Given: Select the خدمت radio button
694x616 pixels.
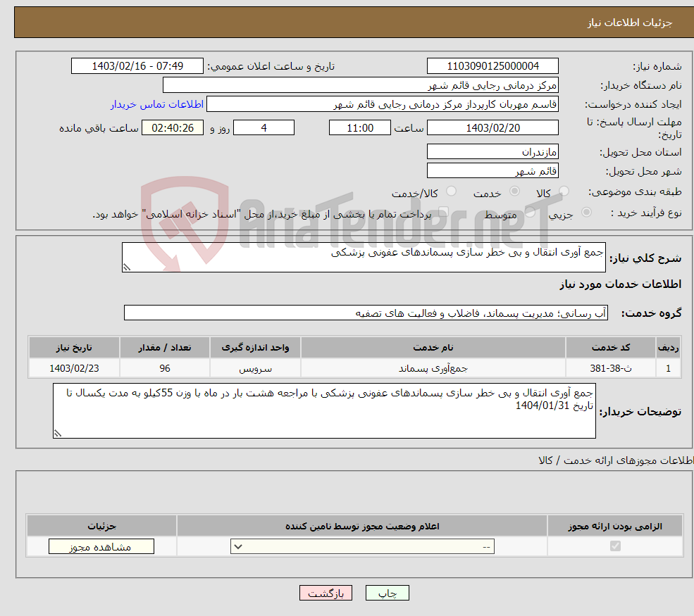Looking at the screenshot, I should 514,191.
